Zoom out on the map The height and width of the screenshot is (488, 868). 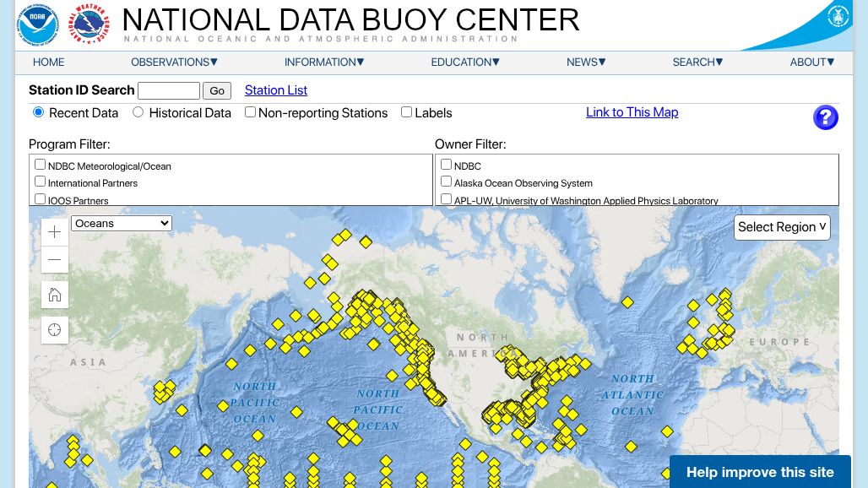pyautogui.click(x=55, y=259)
